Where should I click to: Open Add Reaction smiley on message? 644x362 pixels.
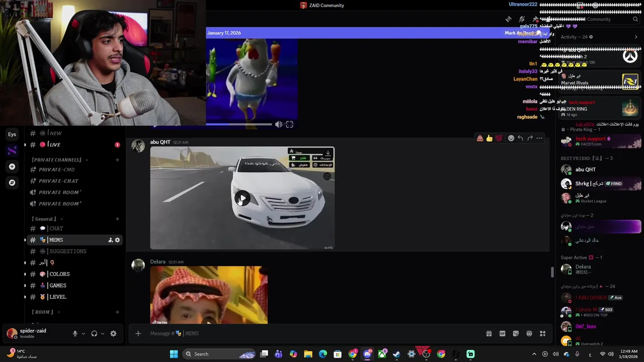(511, 138)
